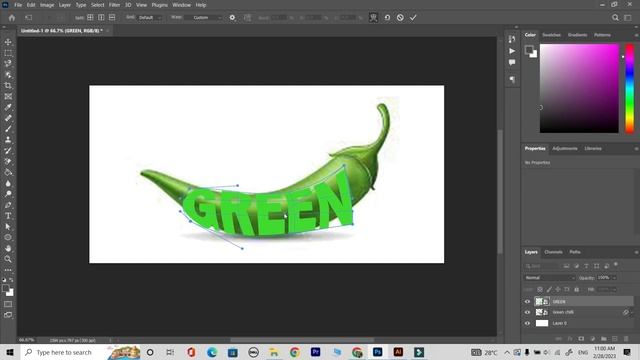Open the Search icon at top right

coord(615,18)
